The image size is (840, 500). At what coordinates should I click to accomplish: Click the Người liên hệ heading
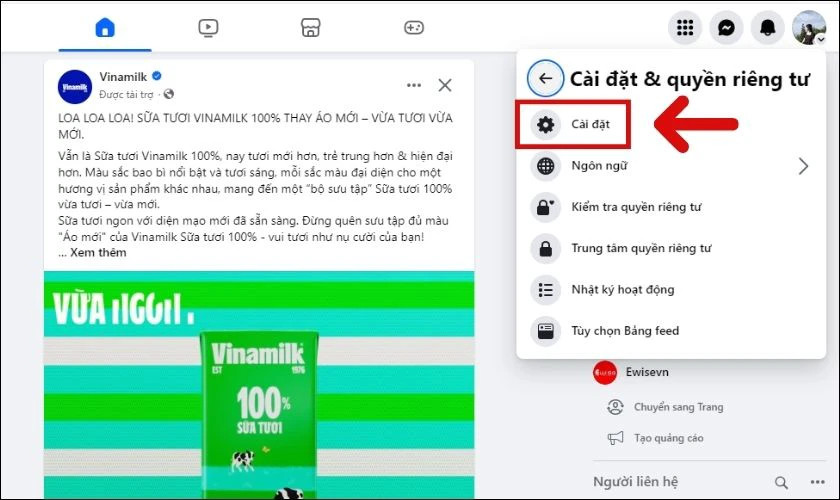[635, 482]
